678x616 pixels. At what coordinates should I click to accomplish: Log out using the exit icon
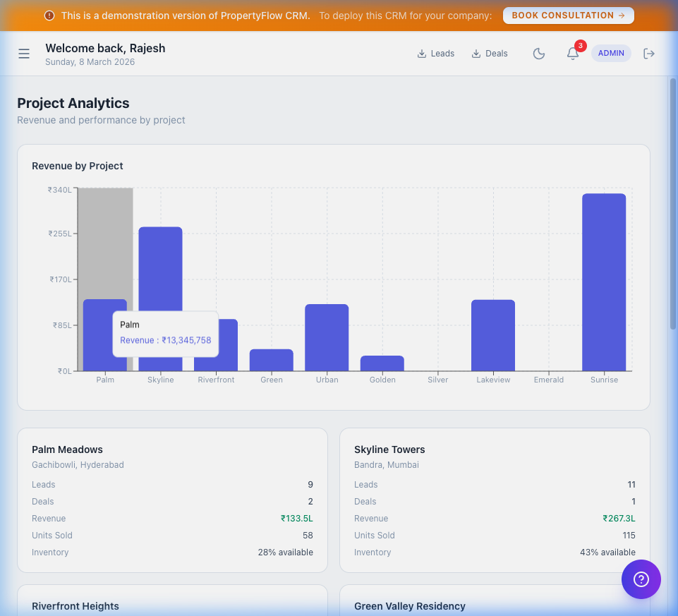coord(648,53)
